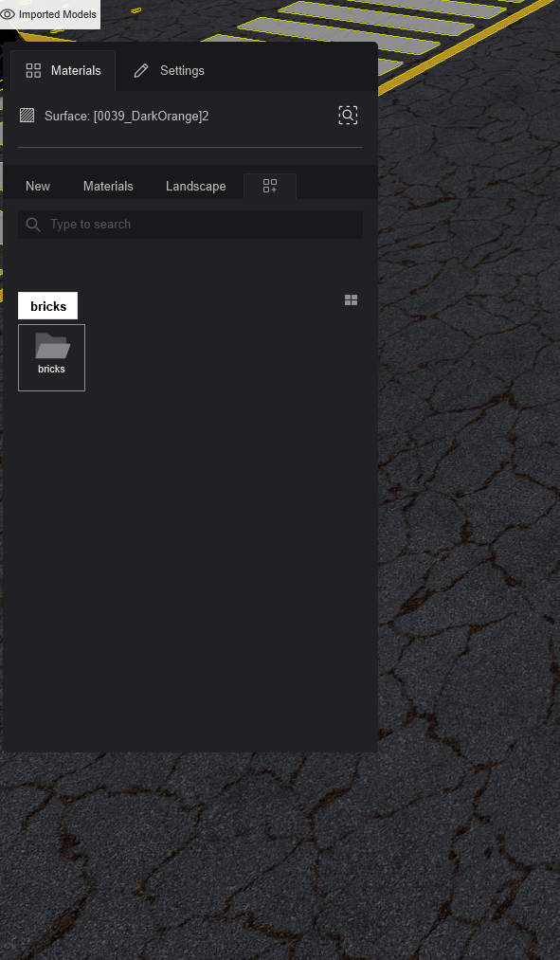Toggle the grid view icon

coord(351,300)
